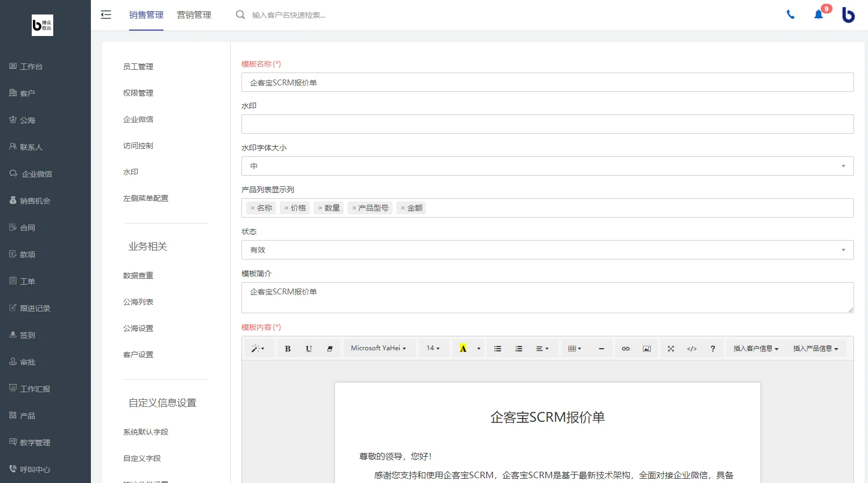Click the insert picture icon
Screen dimensions: 868x483
[646, 349]
